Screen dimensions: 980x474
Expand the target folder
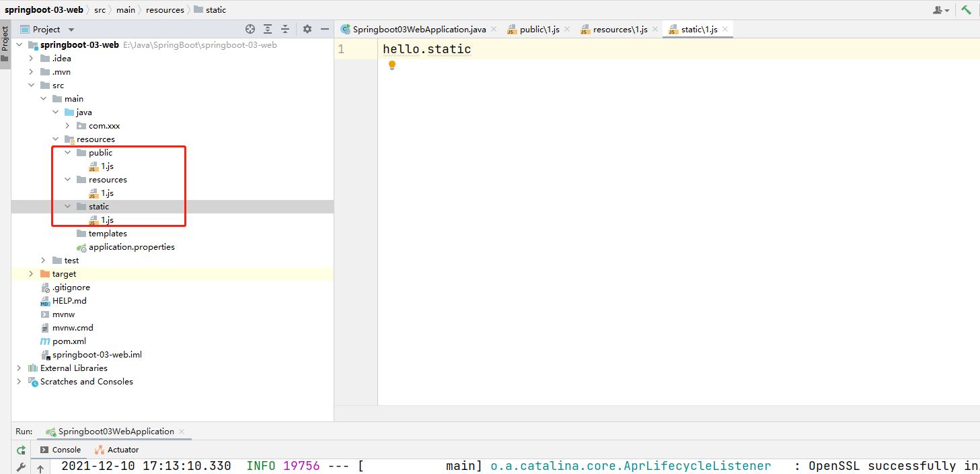(31, 274)
